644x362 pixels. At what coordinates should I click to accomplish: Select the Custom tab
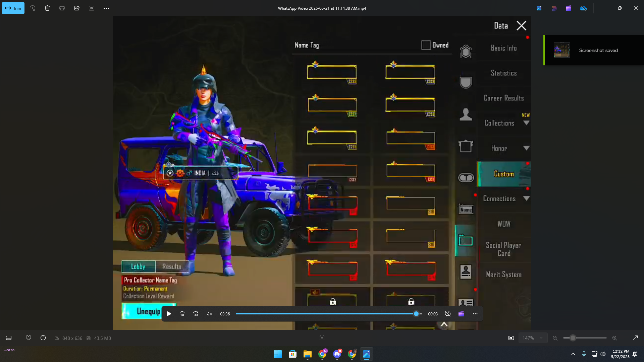click(x=504, y=174)
